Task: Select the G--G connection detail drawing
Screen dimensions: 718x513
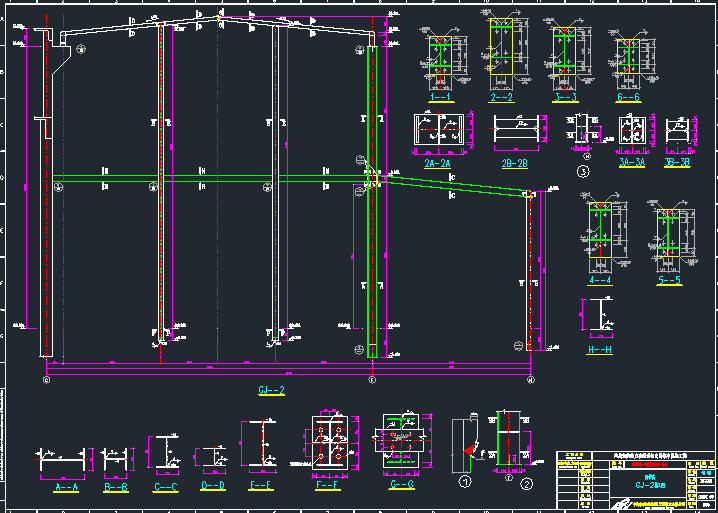Action: (400, 441)
